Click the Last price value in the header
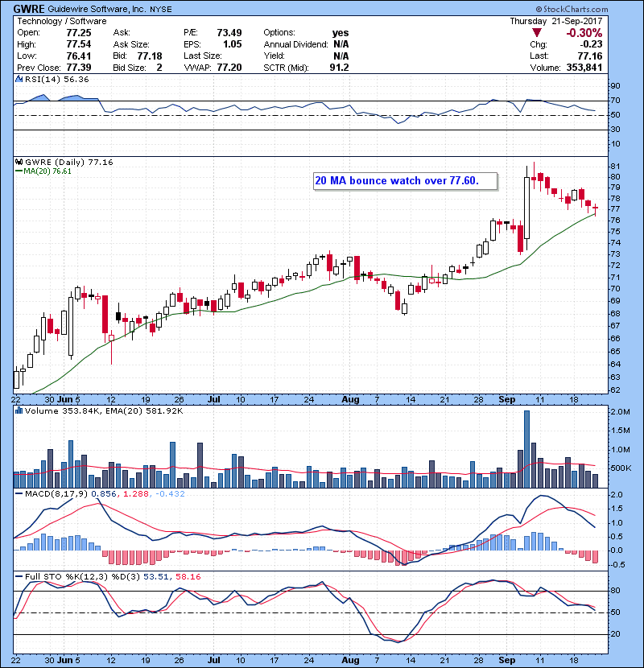Image resolution: width=644 pixels, height=668 pixels. click(x=590, y=56)
